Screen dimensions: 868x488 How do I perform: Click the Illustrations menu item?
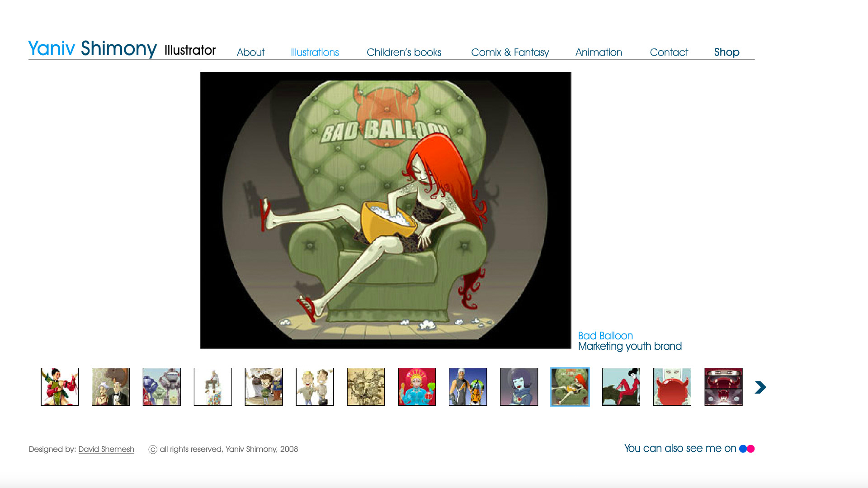[315, 52]
